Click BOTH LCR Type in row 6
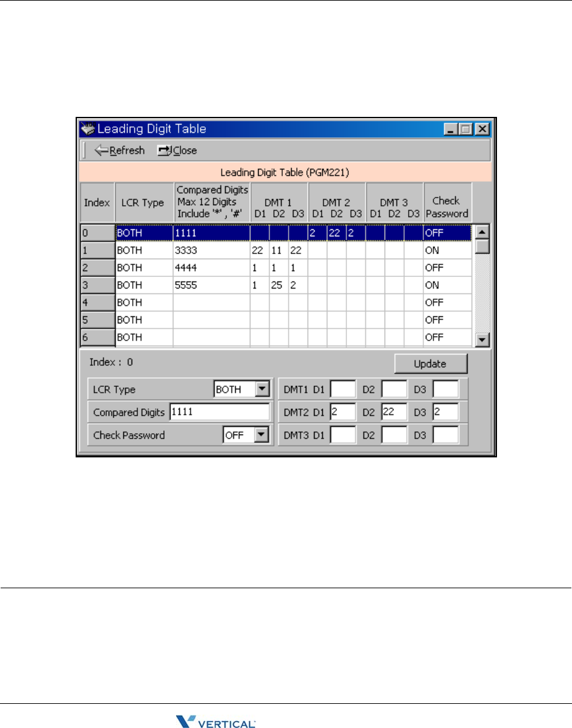Image resolution: width=572 pixels, height=728 pixels. [144, 337]
